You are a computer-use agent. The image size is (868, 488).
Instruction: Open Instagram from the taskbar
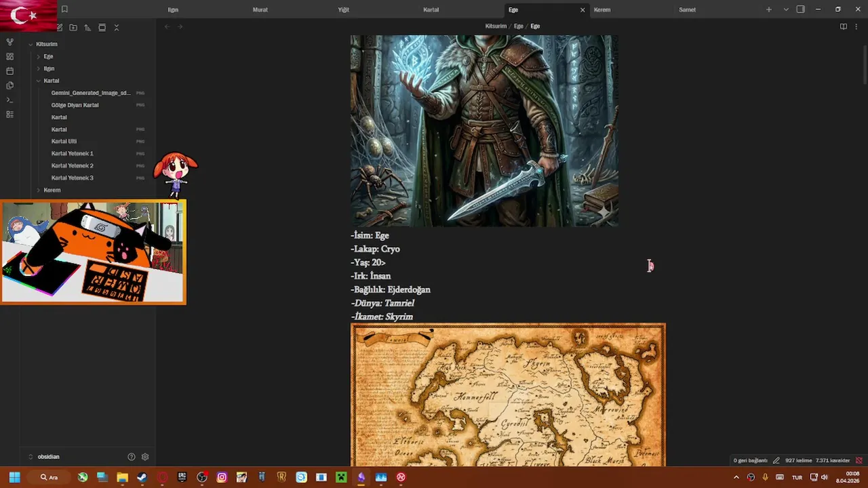[x=222, y=477]
